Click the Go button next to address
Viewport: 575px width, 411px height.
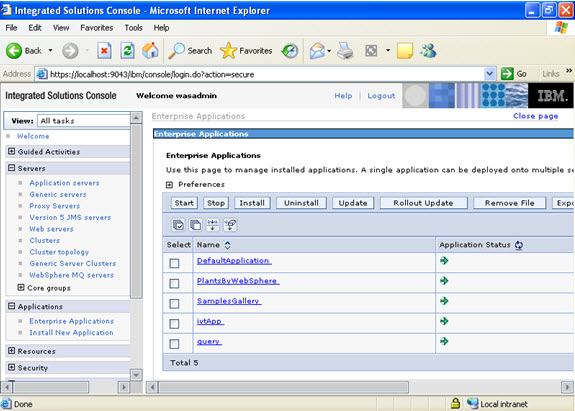(x=514, y=74)
